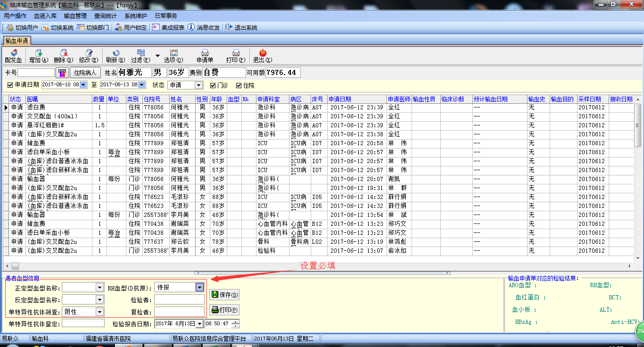Click the 删除(D) delete icon
This screenshot has height=347, width=644.
tap(64, 52)
